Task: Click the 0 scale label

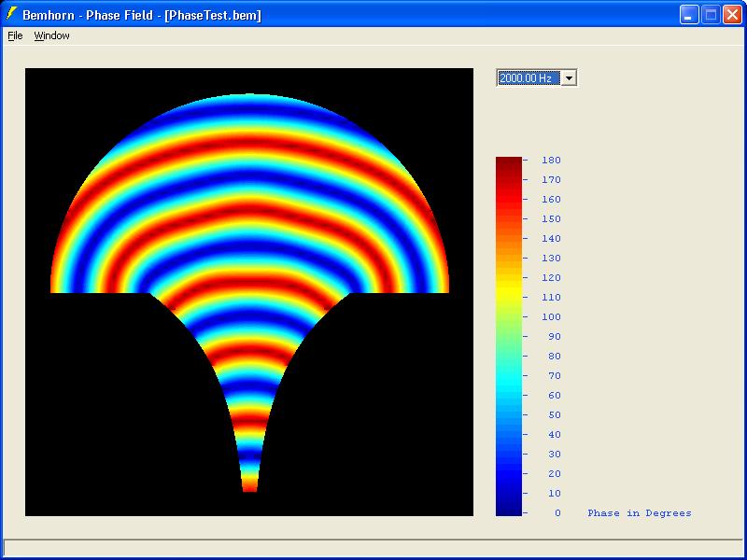Action: pos(557,512)
